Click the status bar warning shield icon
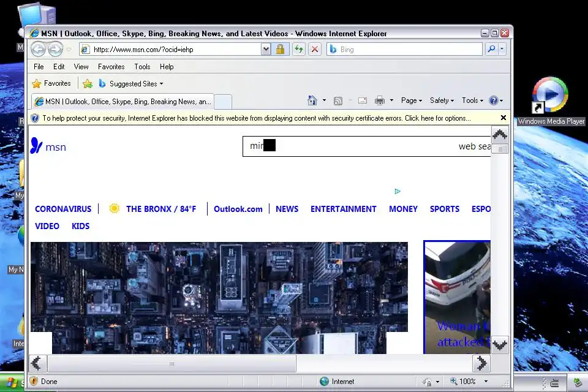This screenshot has height=392, width=588. coord(34,381)
